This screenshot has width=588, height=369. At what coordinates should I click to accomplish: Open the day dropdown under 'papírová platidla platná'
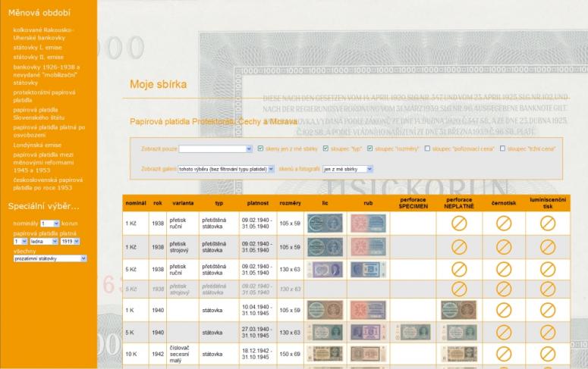[x=20, y=242]
